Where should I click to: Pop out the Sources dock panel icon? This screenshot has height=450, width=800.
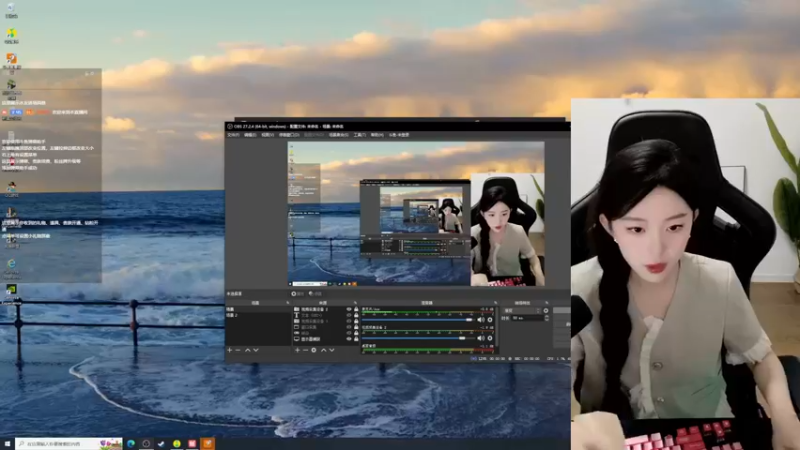coord(355,303)
